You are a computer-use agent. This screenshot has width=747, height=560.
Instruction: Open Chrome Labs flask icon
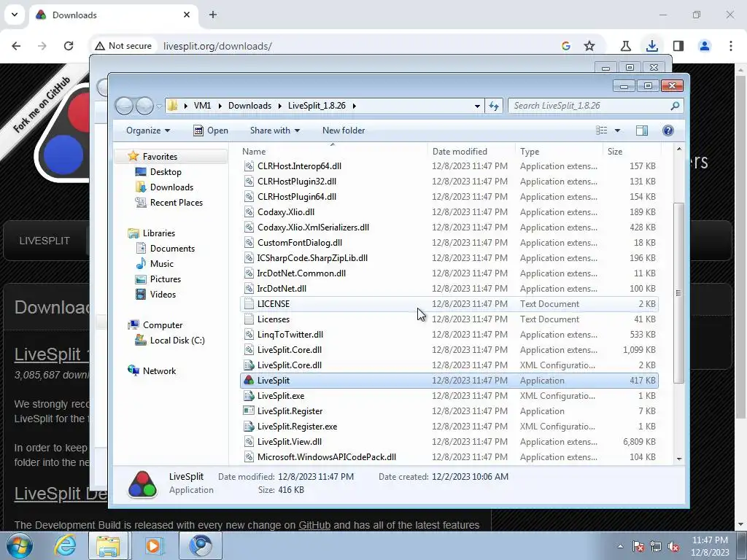[x=625, y=46]
